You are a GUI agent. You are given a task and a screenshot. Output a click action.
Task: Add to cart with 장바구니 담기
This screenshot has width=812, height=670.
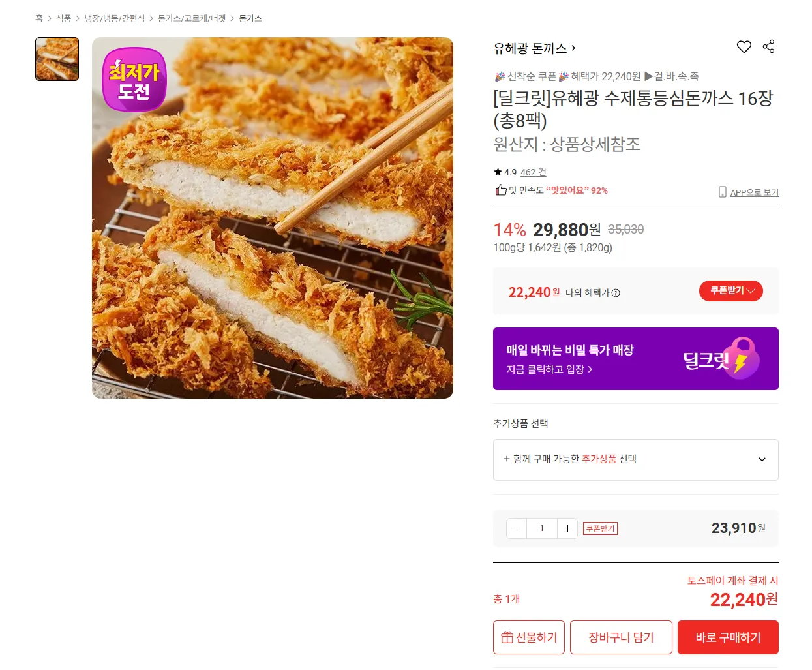[x=621, y=637]
